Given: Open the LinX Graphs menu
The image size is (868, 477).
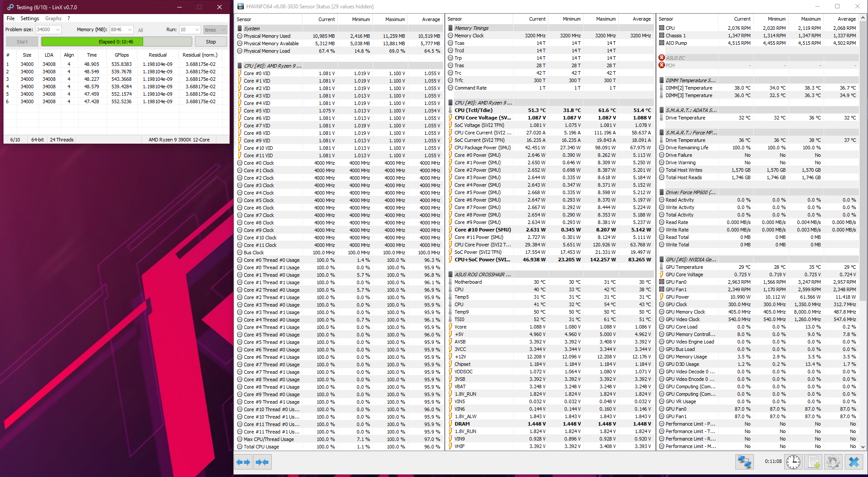Looking at the screenshot, I should click(53, 18).
